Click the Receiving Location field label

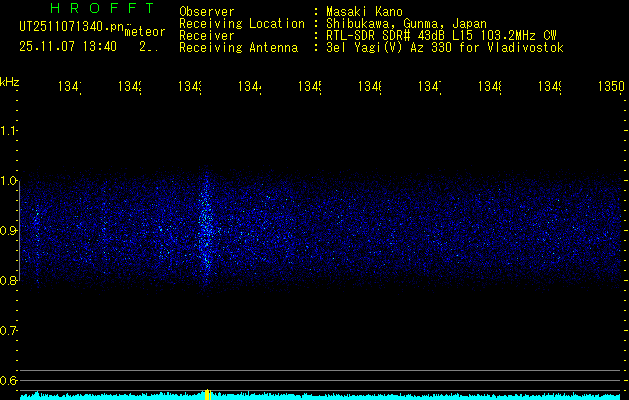pos(241,23)
